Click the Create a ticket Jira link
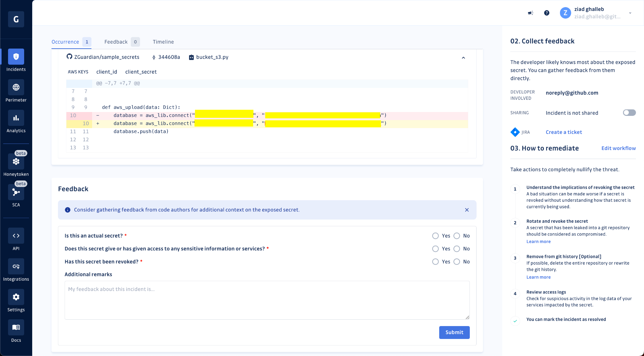Image resolution: width=644 pixels, height=356 pixels. tap(563, 132)
